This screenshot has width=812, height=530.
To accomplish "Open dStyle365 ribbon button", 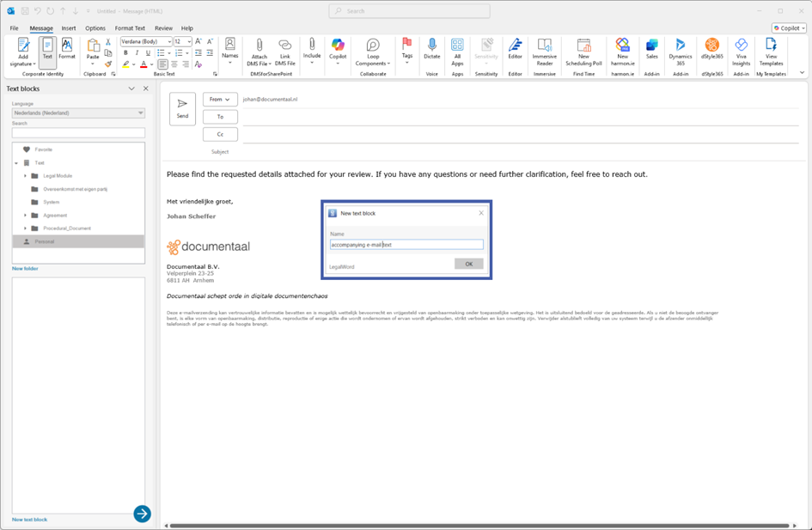I will 712,49.
